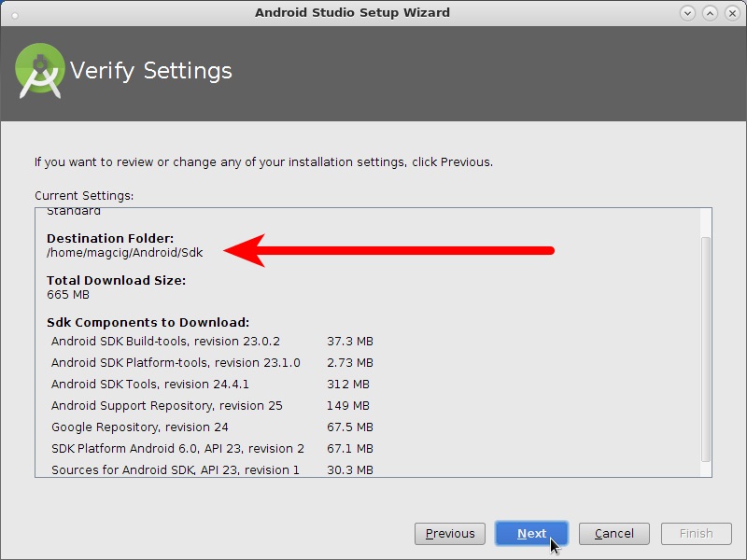Click the Android Studio Setup Wizard title text
Screen dimensions: 747x560
pos(353,12)
